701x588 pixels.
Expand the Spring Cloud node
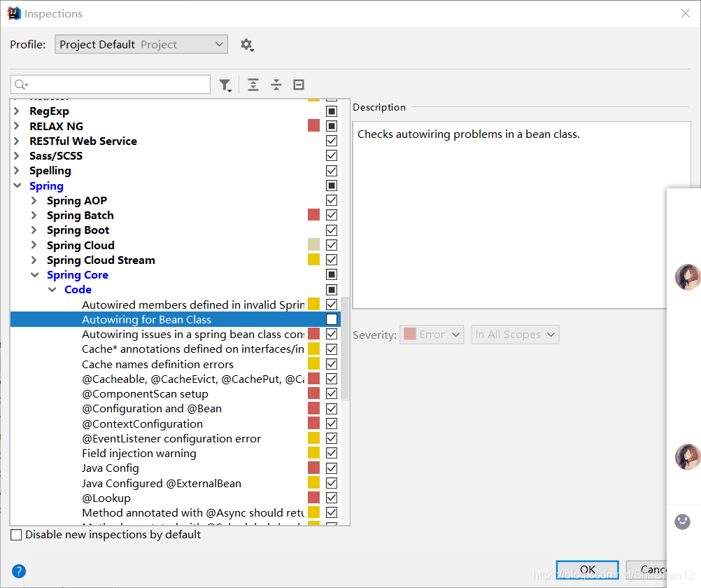(x=34, y=245)
